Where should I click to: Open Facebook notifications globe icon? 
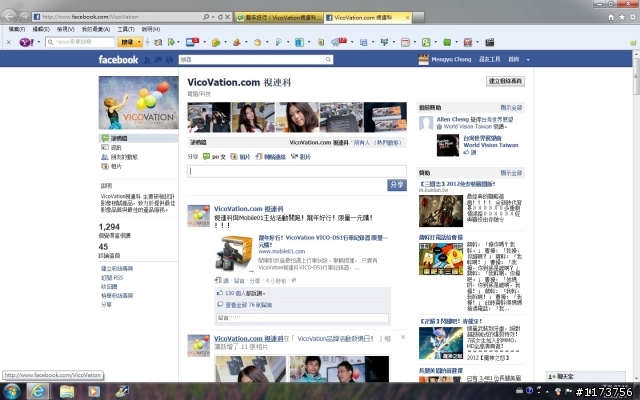point(169,60)
